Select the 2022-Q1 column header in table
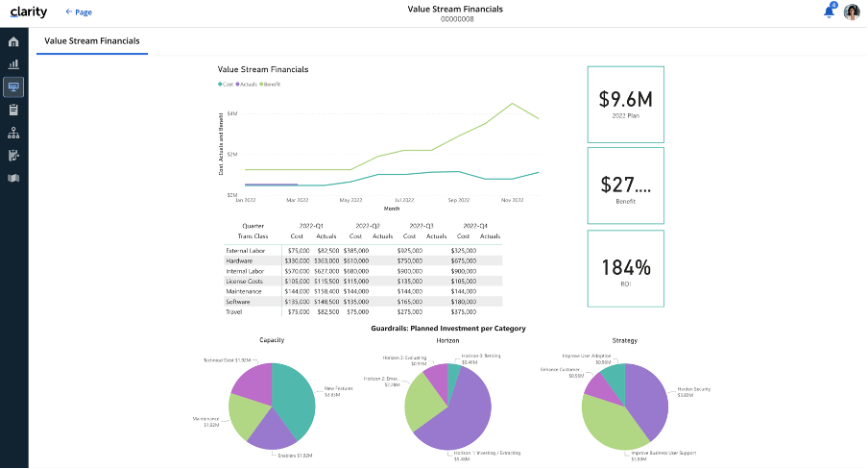This screenshot has width=868, height=469. pos(312,226)
